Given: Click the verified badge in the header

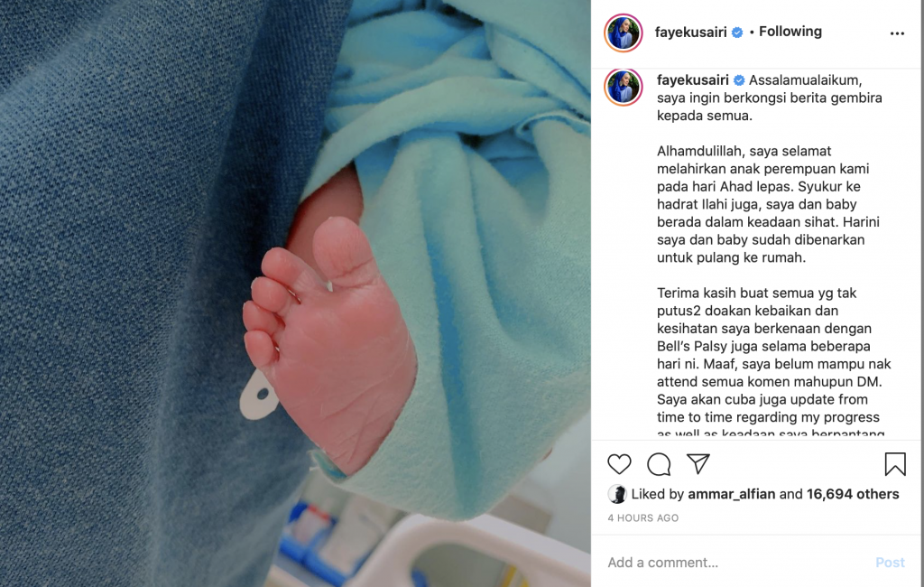Looking at the screenshot, I should point(737,33).
